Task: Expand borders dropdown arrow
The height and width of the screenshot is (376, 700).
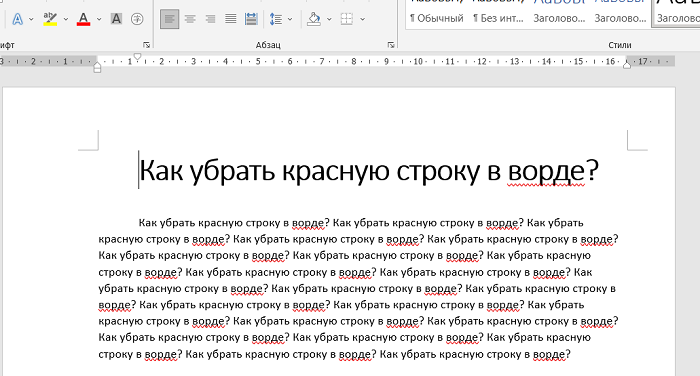Action: point(362,19)
